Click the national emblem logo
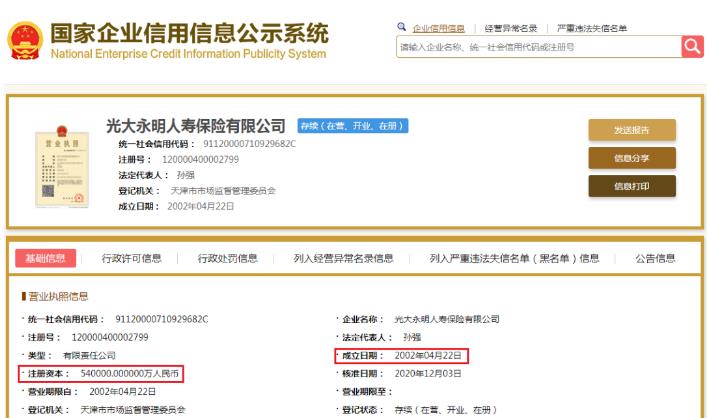709x418 pixels. [x=25, y=41]
